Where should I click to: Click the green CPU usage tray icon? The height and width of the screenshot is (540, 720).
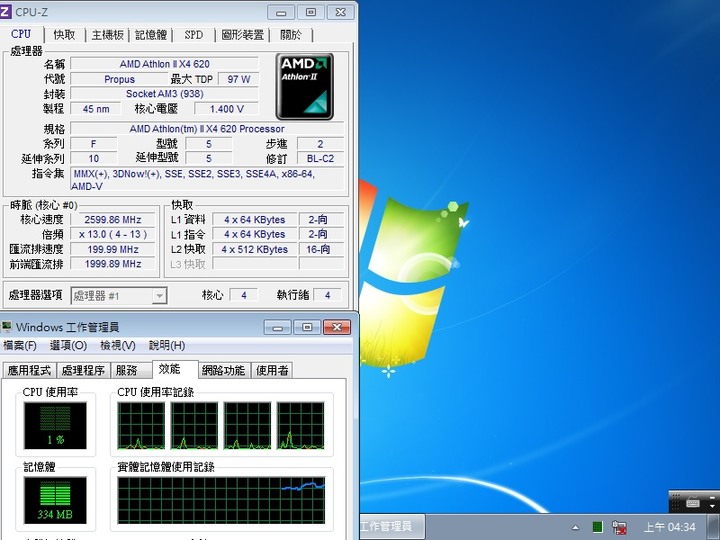click(597, 527)
